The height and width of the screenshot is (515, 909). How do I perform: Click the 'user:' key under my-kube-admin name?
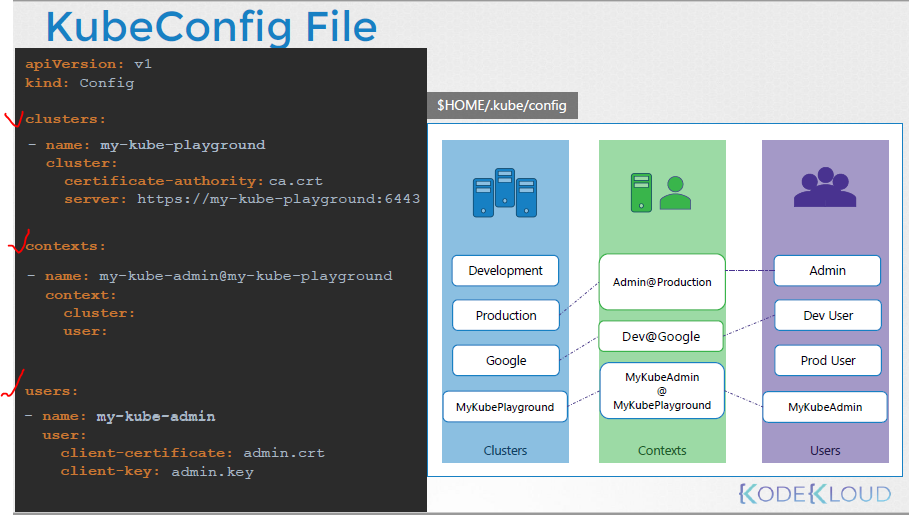pyautogui.click(x=64, y=435)
